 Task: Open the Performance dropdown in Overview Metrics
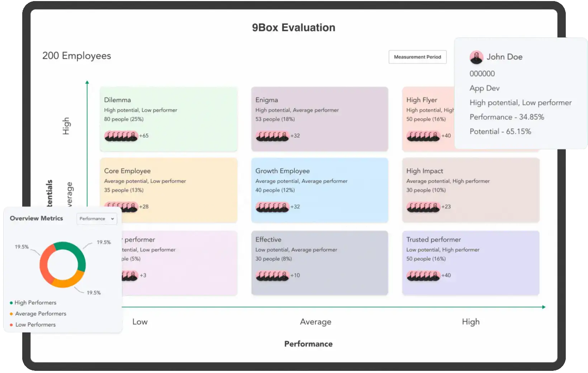point(96,219)
